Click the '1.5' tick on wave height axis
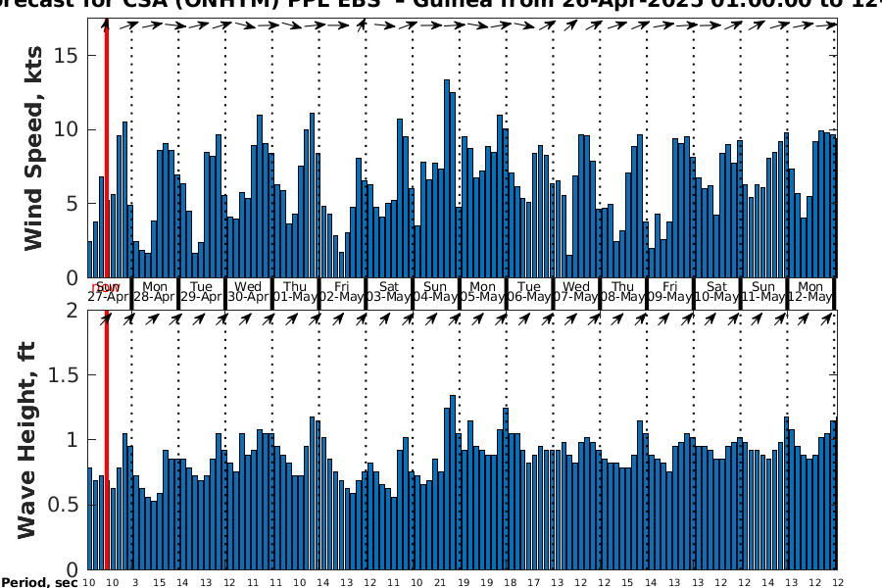Screen dimensions: 882x588 point(63,374)
